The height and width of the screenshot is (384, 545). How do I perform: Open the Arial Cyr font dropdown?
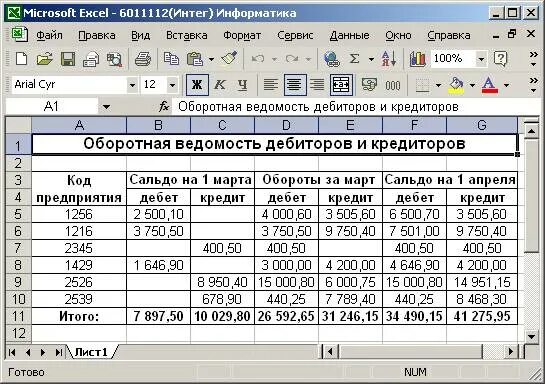132,85
